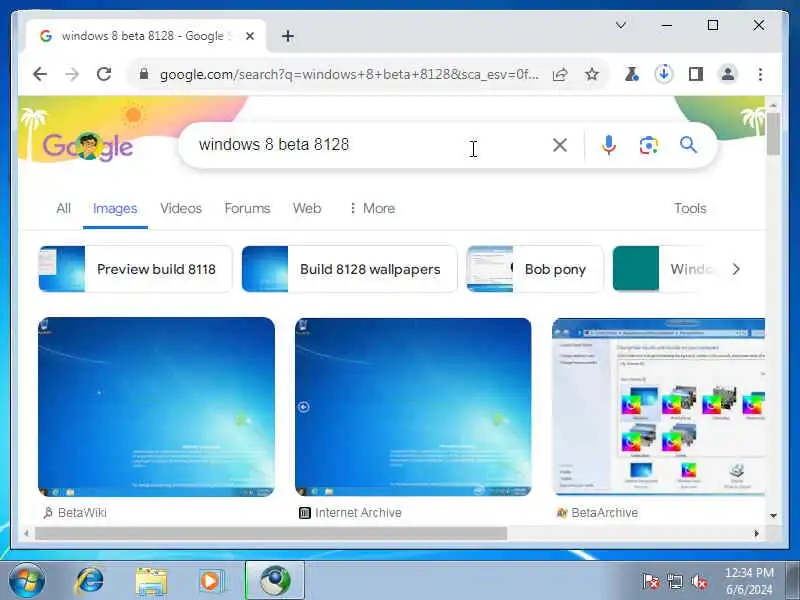Image resolution: width=800 pixels, height=600 pixels.
Task: Close the Google search tab
Action: [x=249, y=36]
